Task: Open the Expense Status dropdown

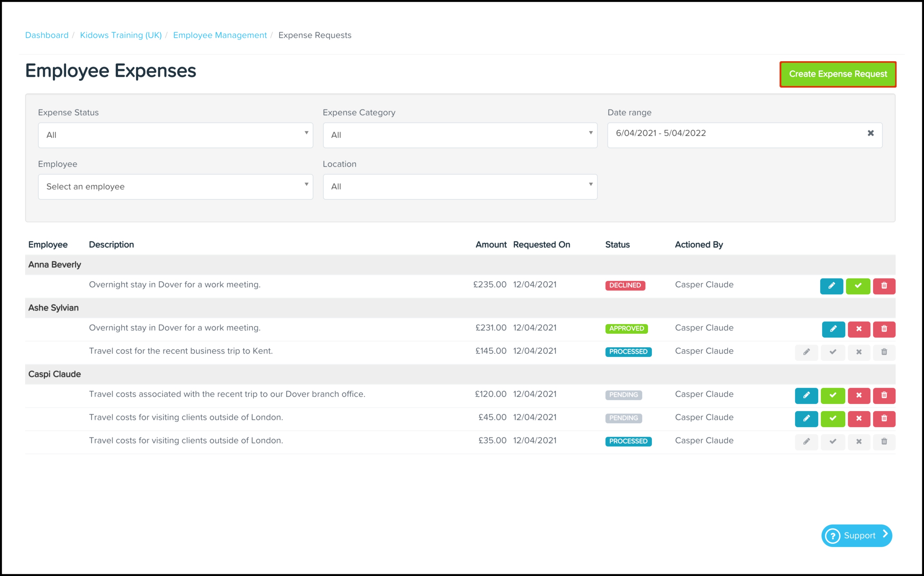Action: tap(175, 135)
